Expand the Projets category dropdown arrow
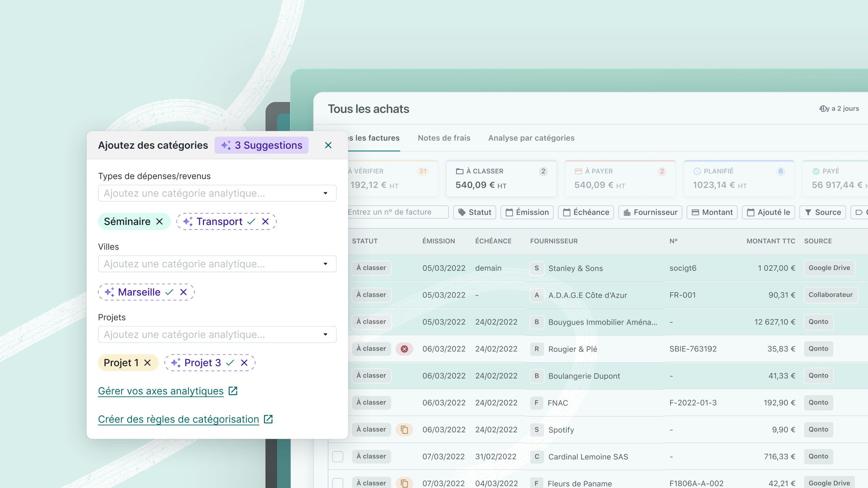 (x=325, y=334)
